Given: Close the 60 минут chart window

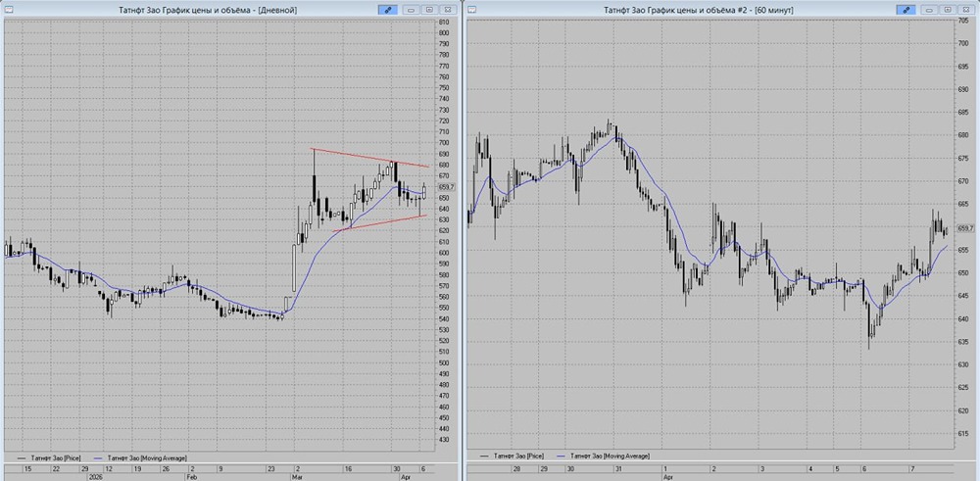Looking at the screenshot, I should pos(966,10).
